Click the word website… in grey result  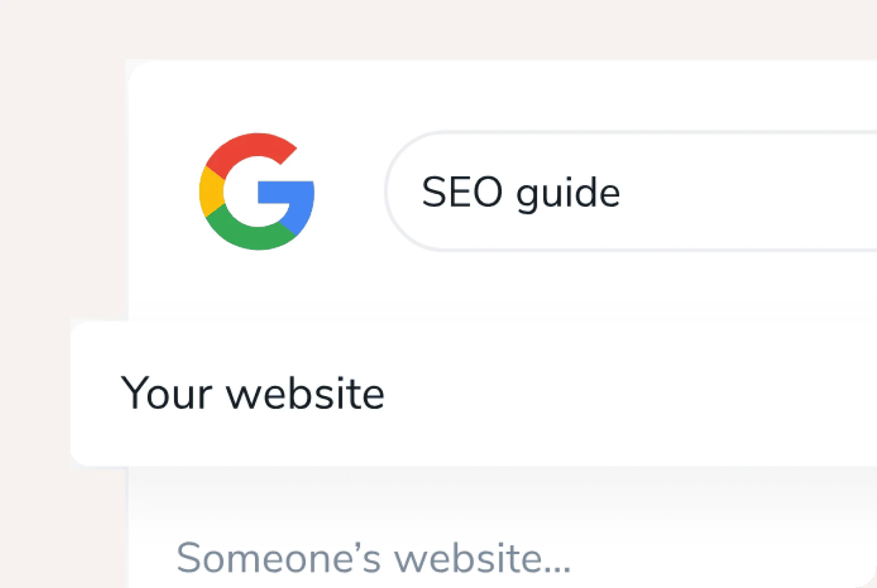[x=482, y=558]
